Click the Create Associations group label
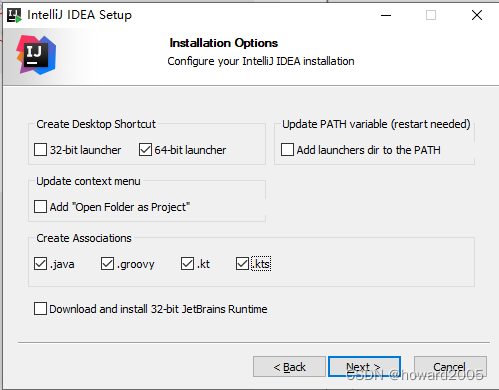 tap(84, 238)
